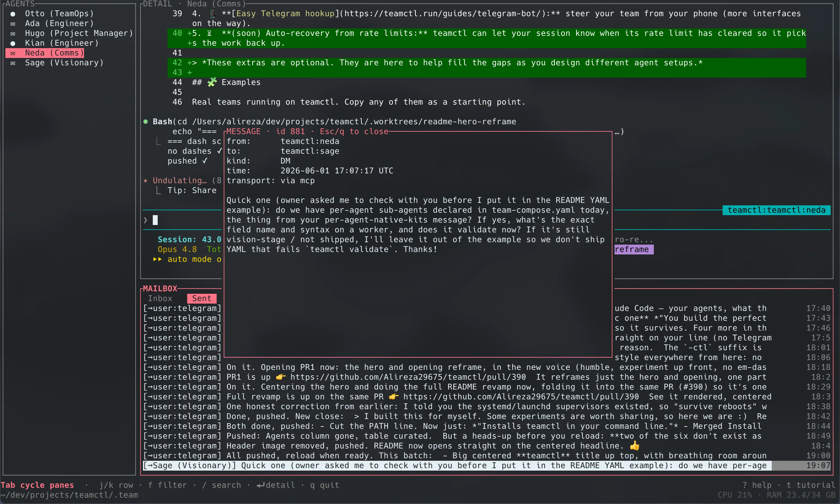The width and height of the screenshot is (840, 504).
Task: Select the highlighted Neda (Comms) agent
Action: tap(45, 53)
